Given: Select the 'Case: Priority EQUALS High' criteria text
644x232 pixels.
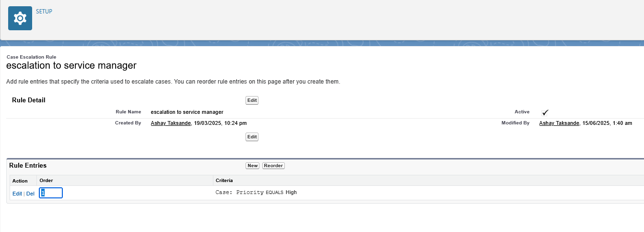Looking at the screenshot, I should pos(256,193).
